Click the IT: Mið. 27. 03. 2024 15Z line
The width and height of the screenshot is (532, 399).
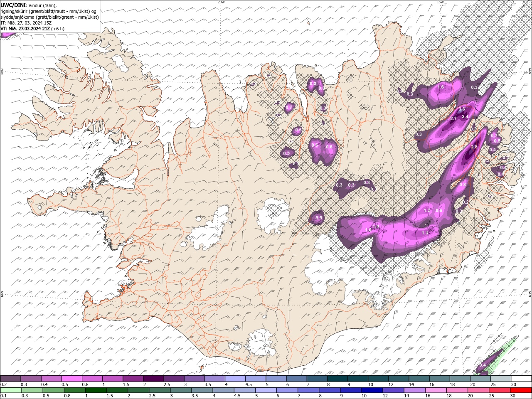26,23
